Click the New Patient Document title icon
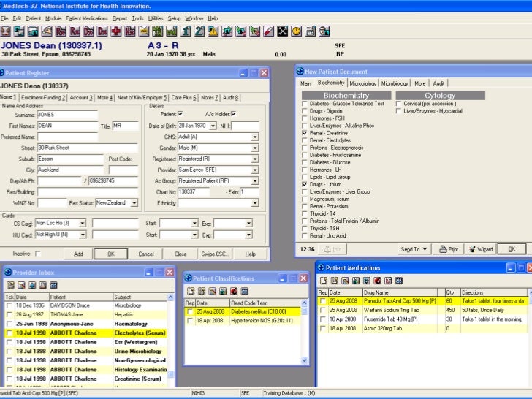Viewport: 532px width, 399px height. (x=300, y=72)
